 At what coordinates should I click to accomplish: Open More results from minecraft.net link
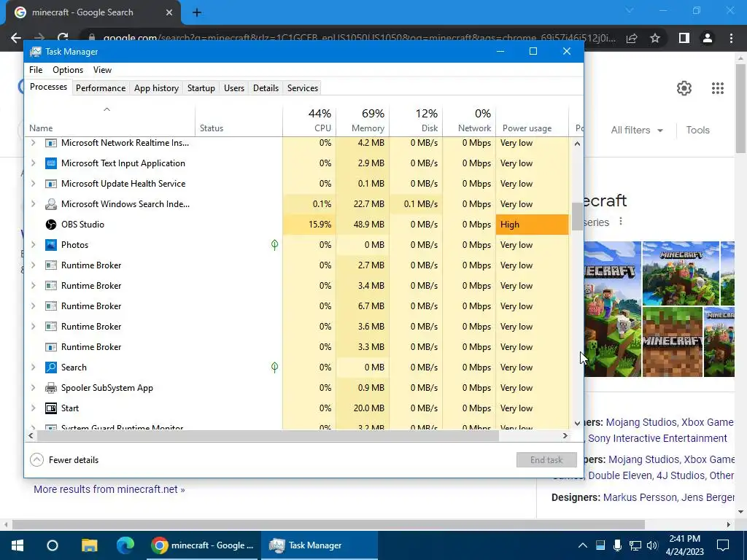pos(109,489)
